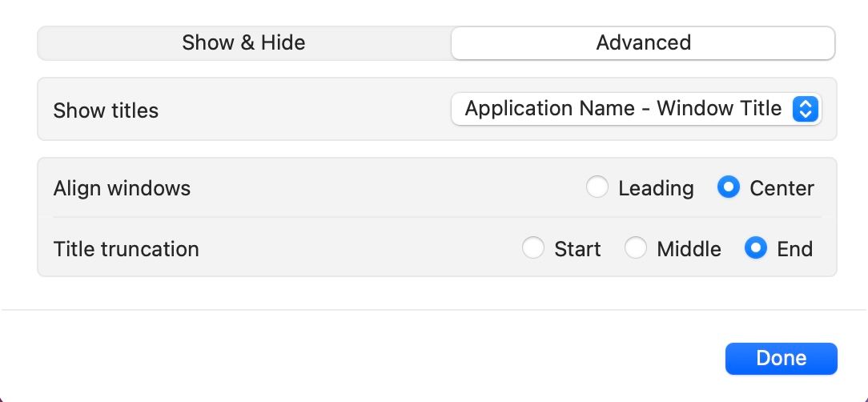This screenshot has width=868, height=402.
Task: Open the Show titles popup menu
Action: (x=636, y=109)
